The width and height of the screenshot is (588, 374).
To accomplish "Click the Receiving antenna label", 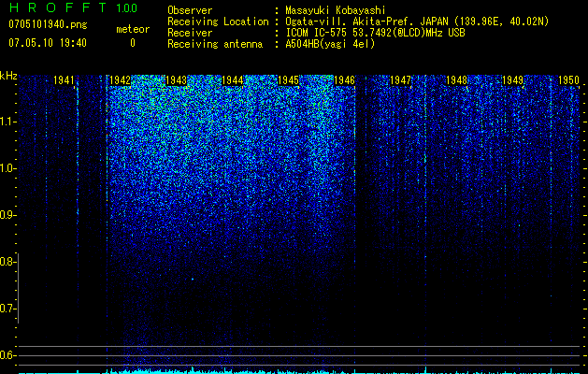I will click(215, 44).
